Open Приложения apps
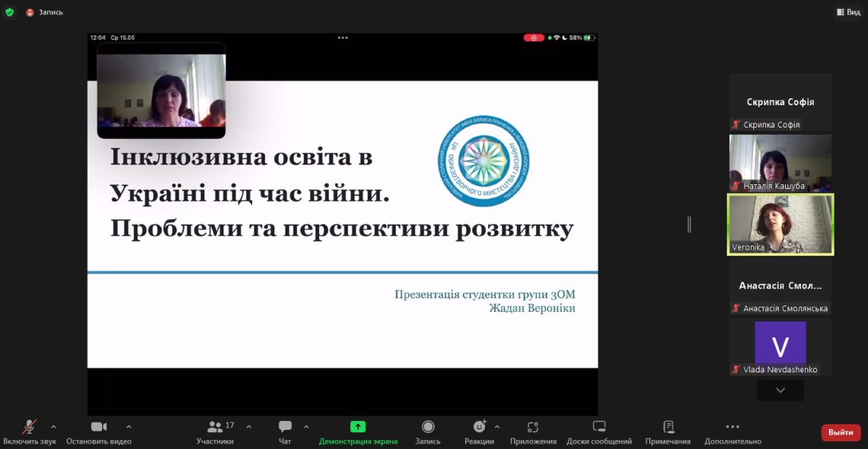The width and height of the screenshot is (868, 449). tap(533, 432)
